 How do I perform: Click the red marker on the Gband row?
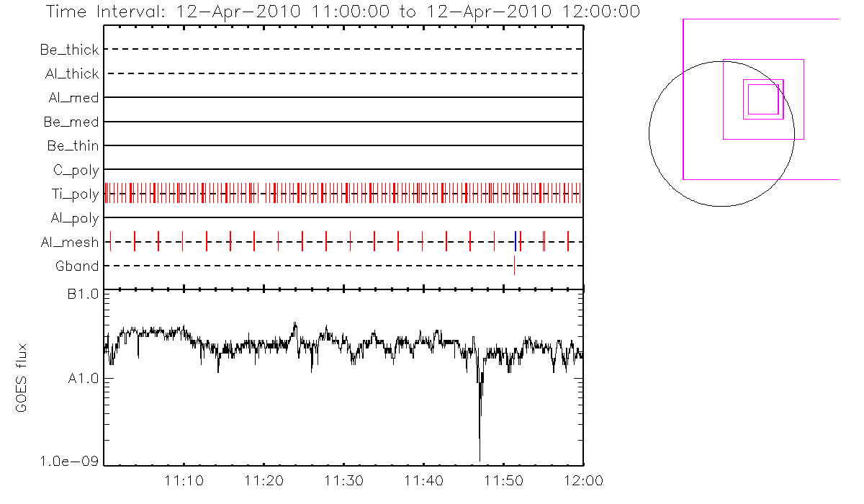click(x=514, y=266)
